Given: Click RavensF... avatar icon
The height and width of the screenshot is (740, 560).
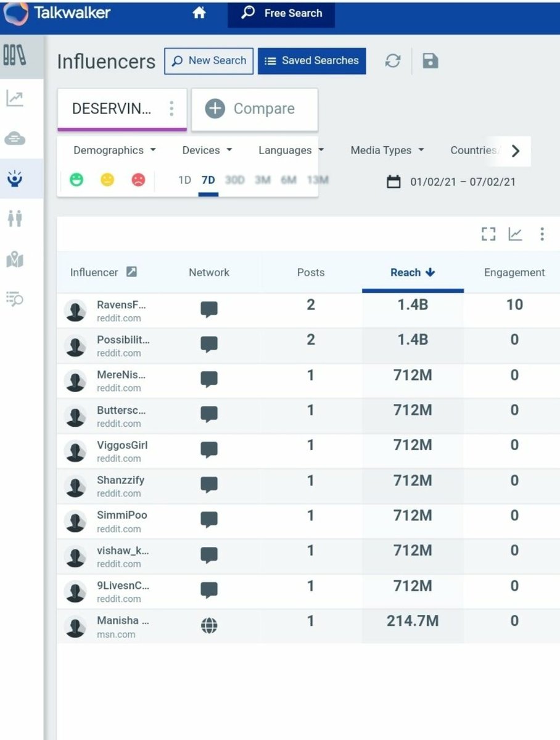Looking at the screenshot, I should (75, 311).
